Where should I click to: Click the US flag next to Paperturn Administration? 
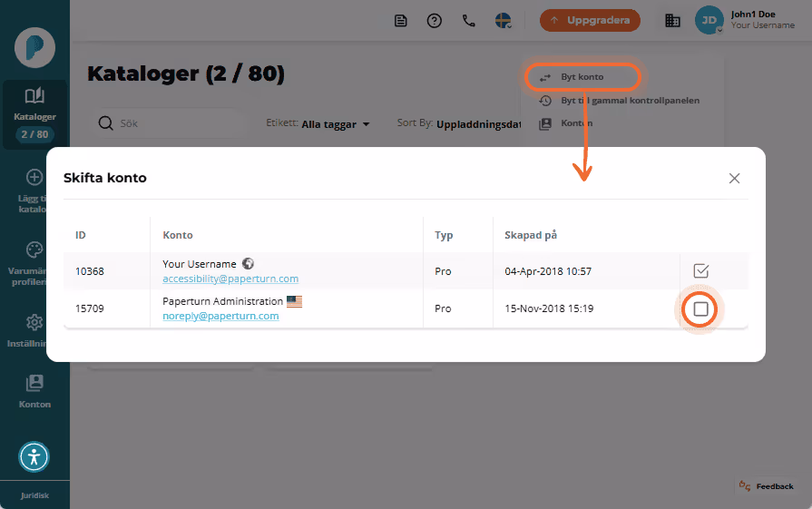[294, 301]
